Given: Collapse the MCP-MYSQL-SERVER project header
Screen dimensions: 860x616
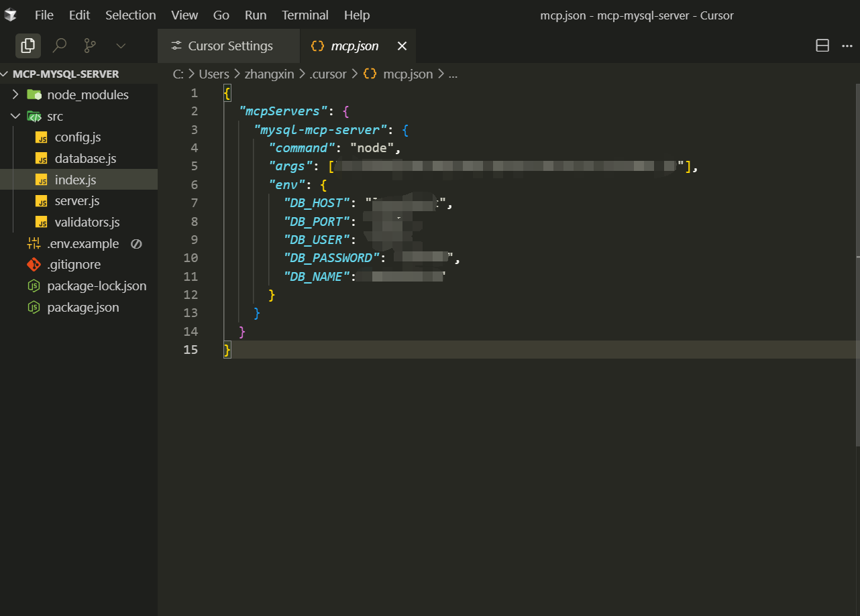Looking at the screenshot, I should 65,74.
